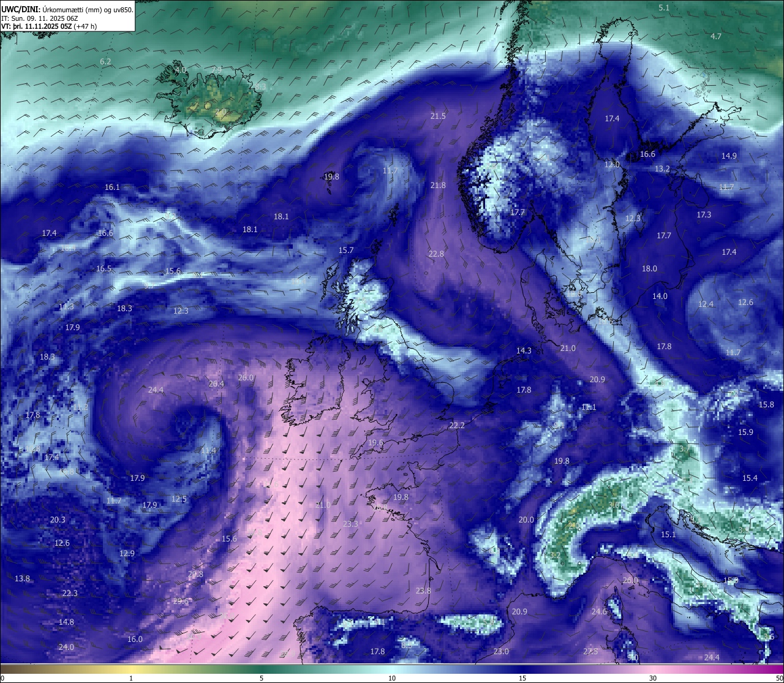Image resolution: width=784 pixels, height=683 pixels.
Task: Click the 4.7 value label
Action: 716,36
